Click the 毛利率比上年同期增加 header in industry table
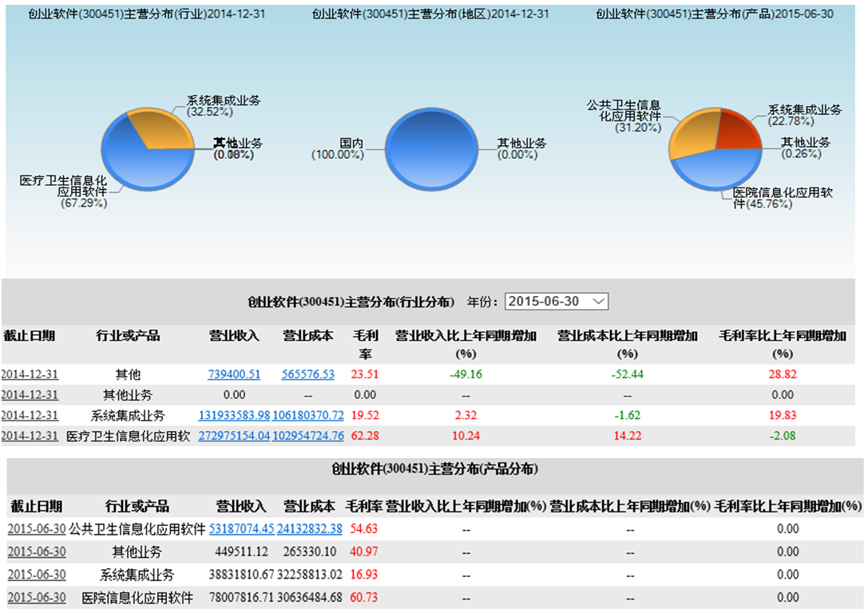The width and height of the screenshot is (868, 613). (x=783, y=343)
